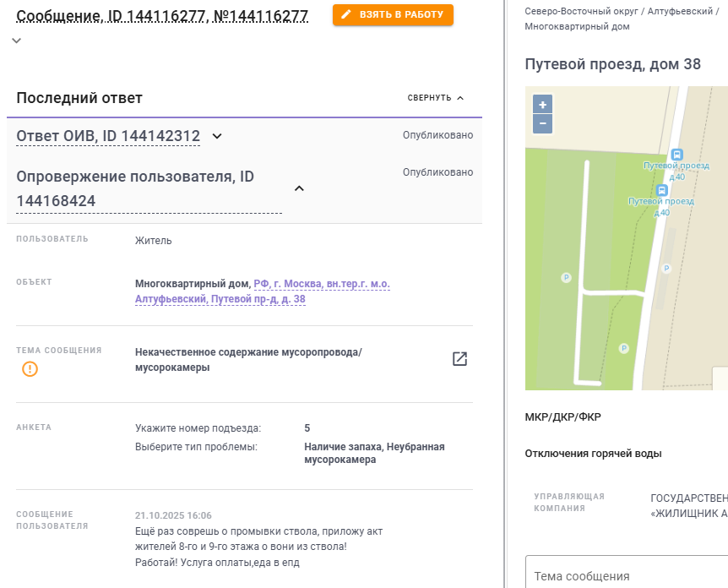Expand the message header chevron below the title
The image size is (728, 588).
[x=17, y=41]
